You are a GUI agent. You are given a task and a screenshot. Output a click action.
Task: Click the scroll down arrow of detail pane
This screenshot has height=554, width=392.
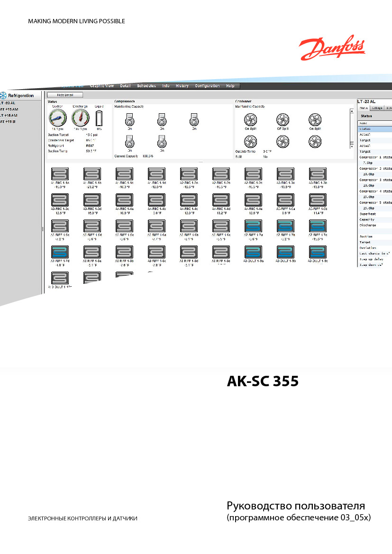click(x=352, y=146)
